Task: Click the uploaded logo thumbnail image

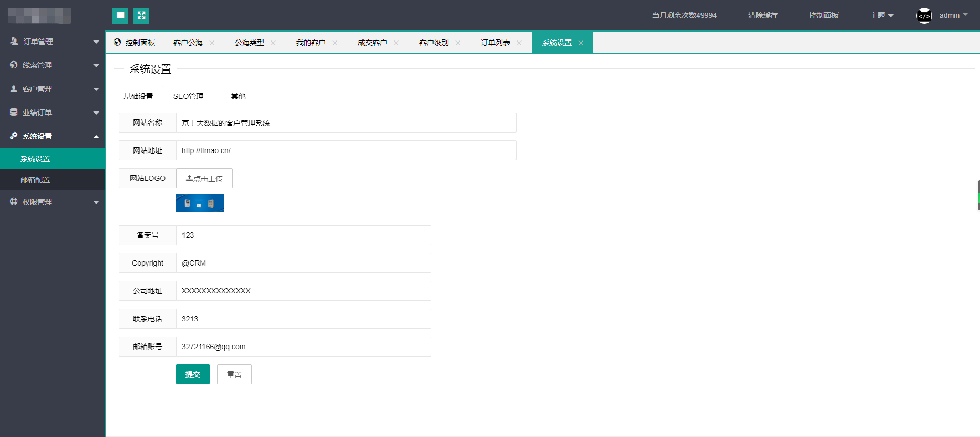Action: click(x=200, y=203)
